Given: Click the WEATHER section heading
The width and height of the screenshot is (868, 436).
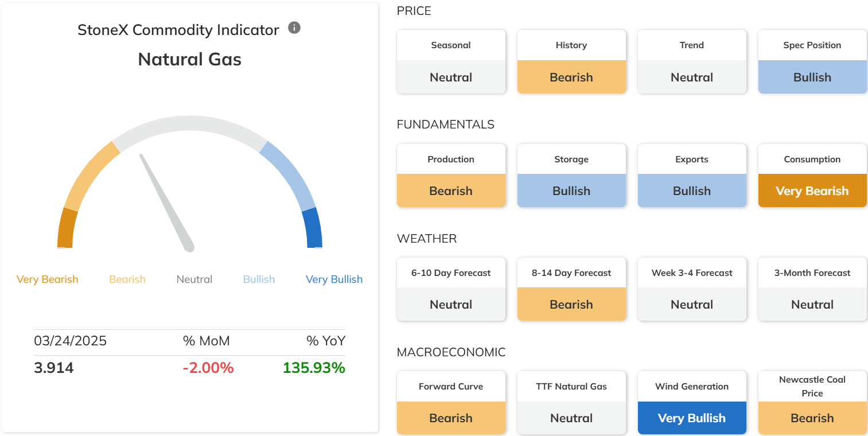Looking at the screenshot, I should pyautogui.click(x=427, y=238).
